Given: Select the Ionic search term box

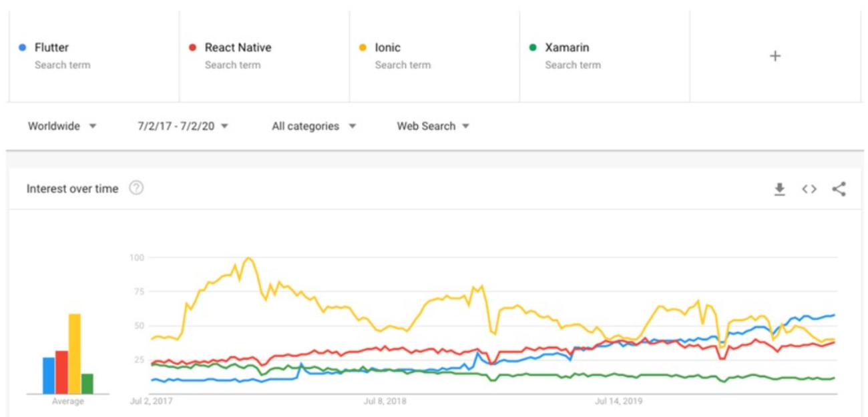Looking at the screenshot, I should pos(435,56).
